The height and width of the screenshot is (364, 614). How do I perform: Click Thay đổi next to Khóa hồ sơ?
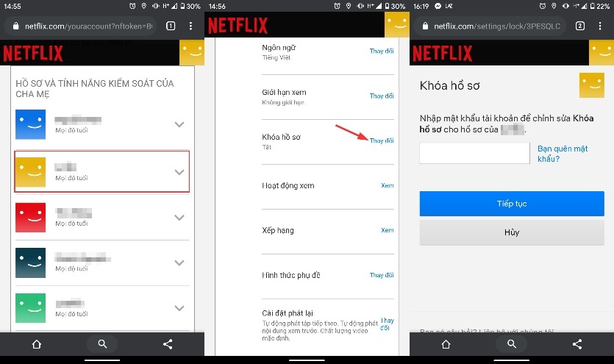click(382, 140)
